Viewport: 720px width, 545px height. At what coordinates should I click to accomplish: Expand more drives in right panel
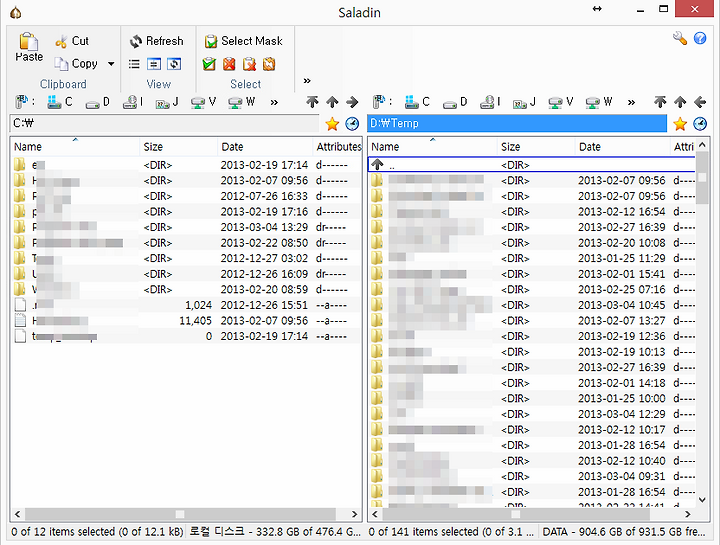click(x=631, y=102)
